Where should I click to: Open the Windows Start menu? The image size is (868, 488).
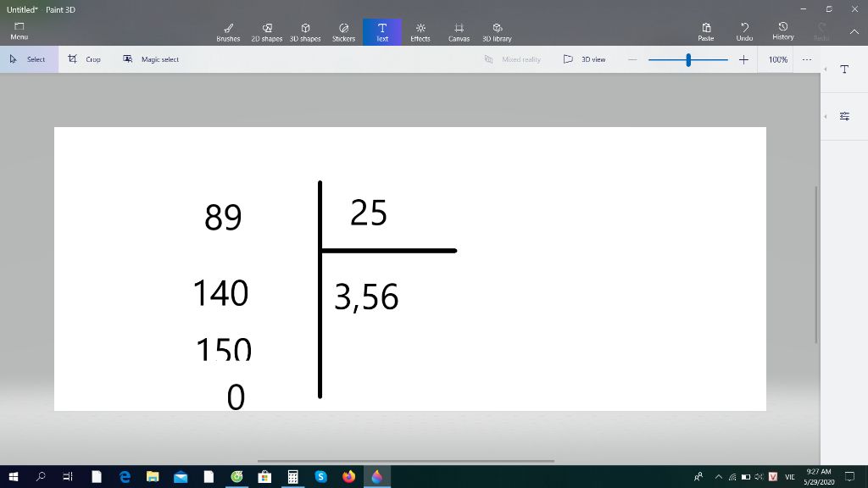click(x=14, y=476)
